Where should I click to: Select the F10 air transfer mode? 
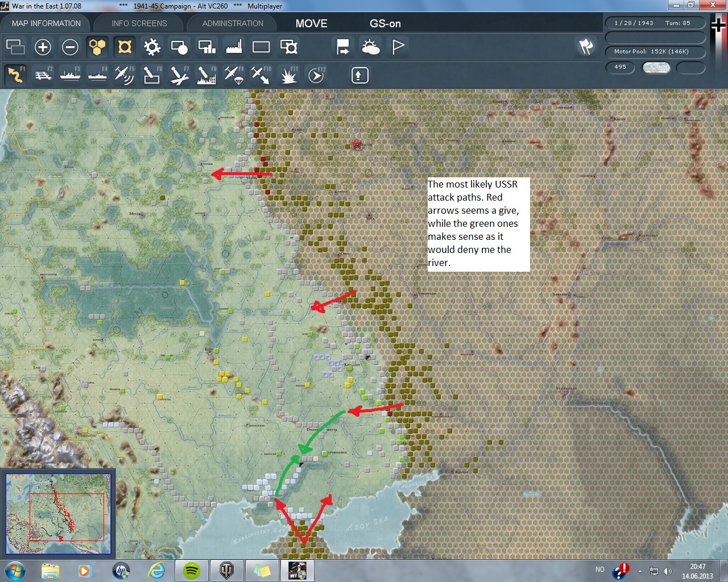coord(261,74)
